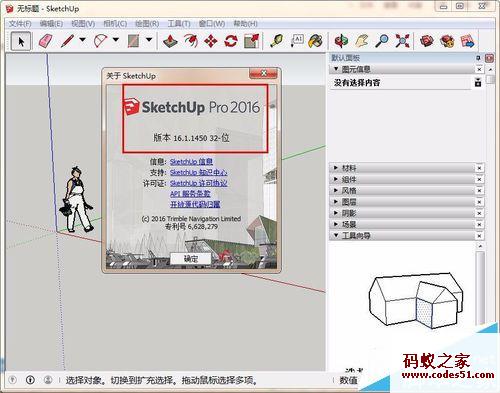Open the 开放源代码归属 link

pyautogui.click(x=195, y=204)
